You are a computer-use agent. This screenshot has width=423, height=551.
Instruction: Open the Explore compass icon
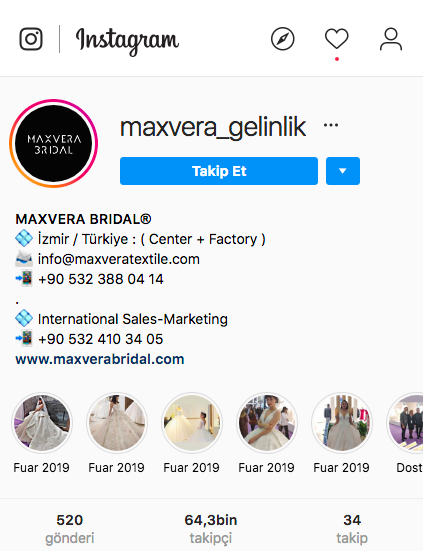pos(282,39)
